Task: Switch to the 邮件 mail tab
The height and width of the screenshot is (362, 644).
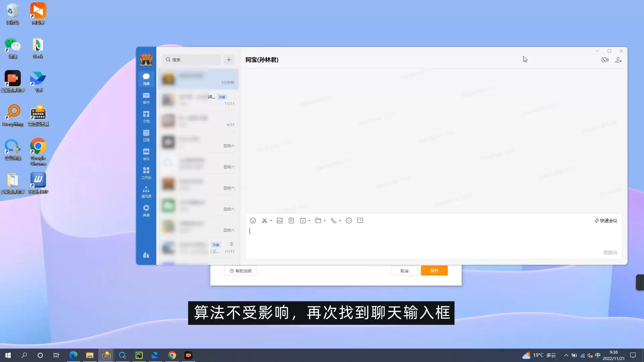Action: (x=146, y=98)
